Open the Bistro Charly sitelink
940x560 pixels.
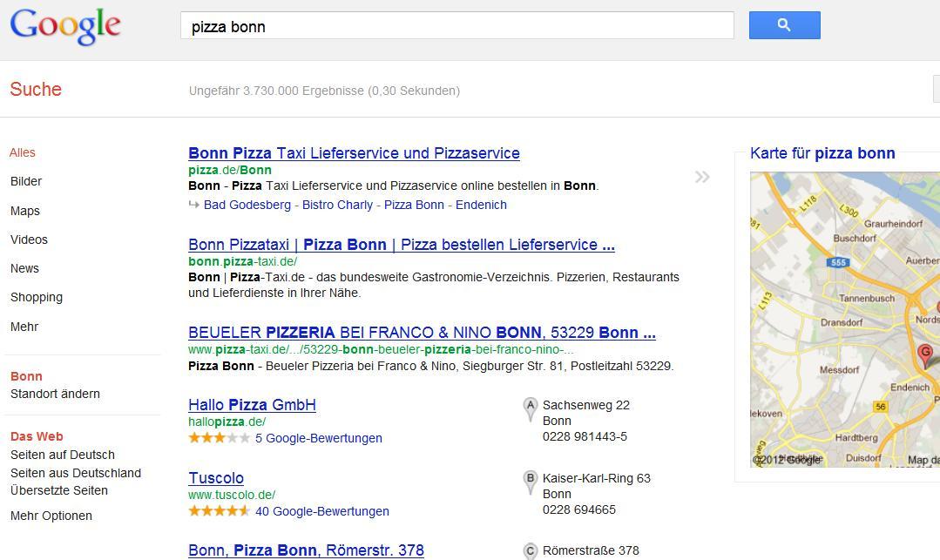[337, 205]
